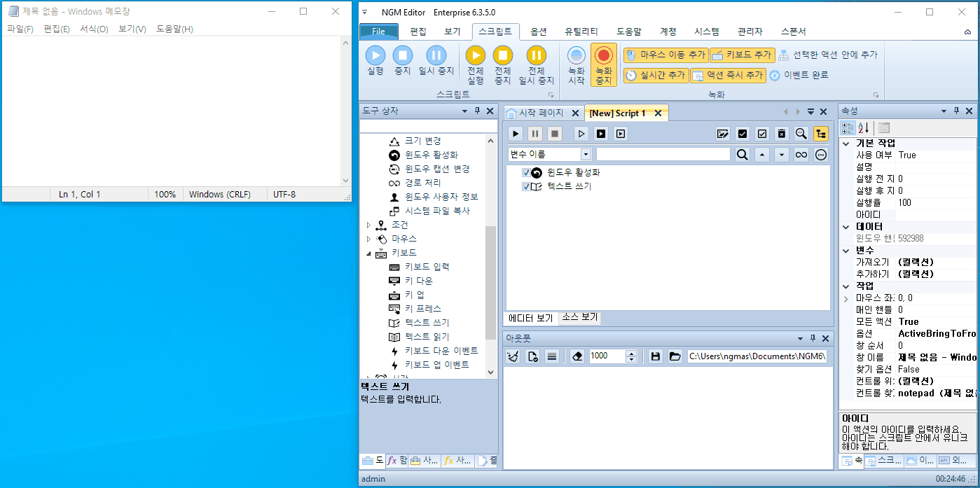The height and width of the screenshot is (488, 980).
Task: Click 선택한 액션 안에 추가 button
Action: pyautogui.click(x=827, y=55)
